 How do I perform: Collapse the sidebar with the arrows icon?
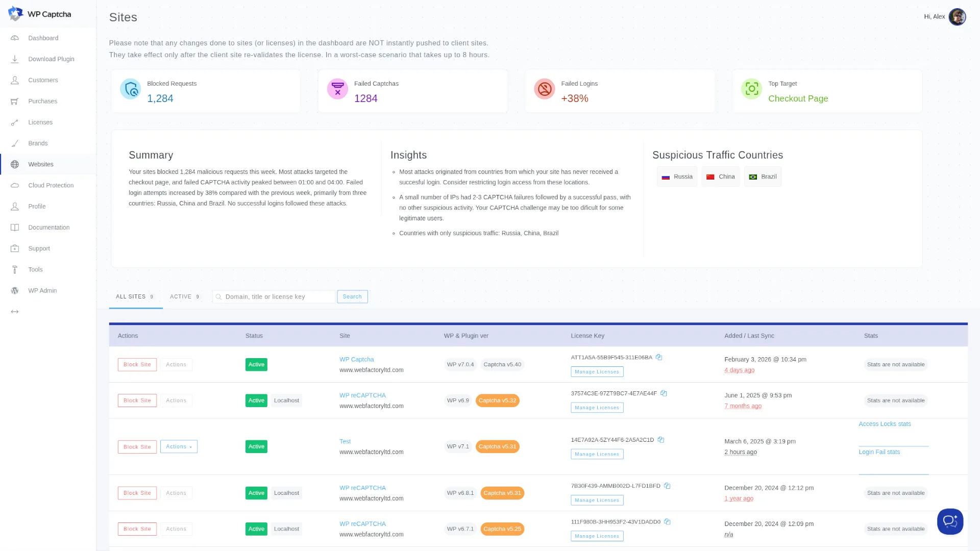[x=15, y=312]
